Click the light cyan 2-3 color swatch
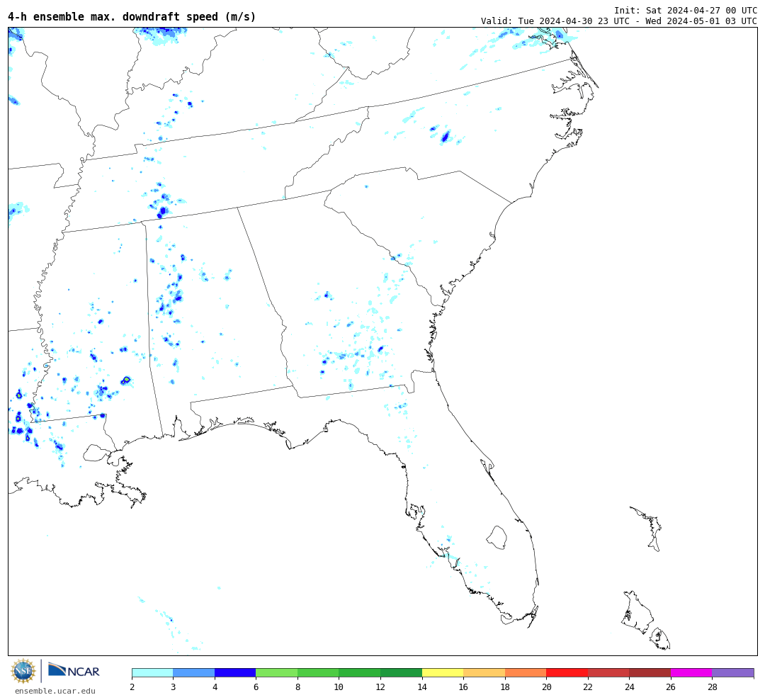Screen dimensions: 765x700 [x=153, y=672]
